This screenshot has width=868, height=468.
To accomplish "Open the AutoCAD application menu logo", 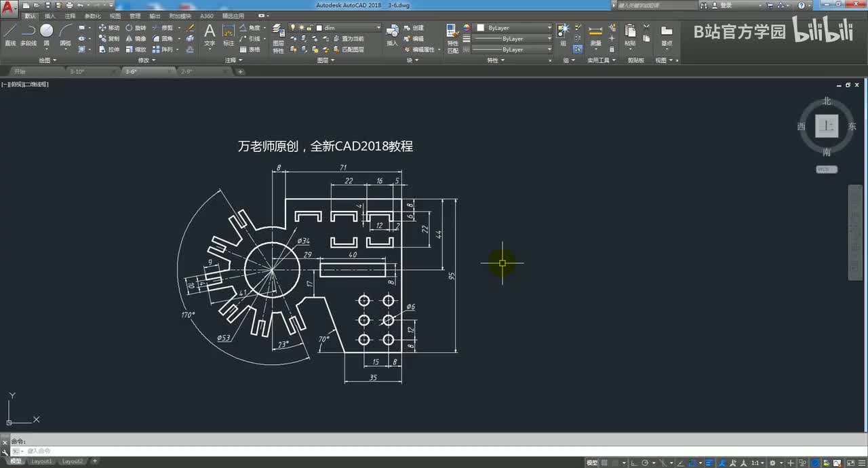I will pyautogui.click(x=9, y=9).
